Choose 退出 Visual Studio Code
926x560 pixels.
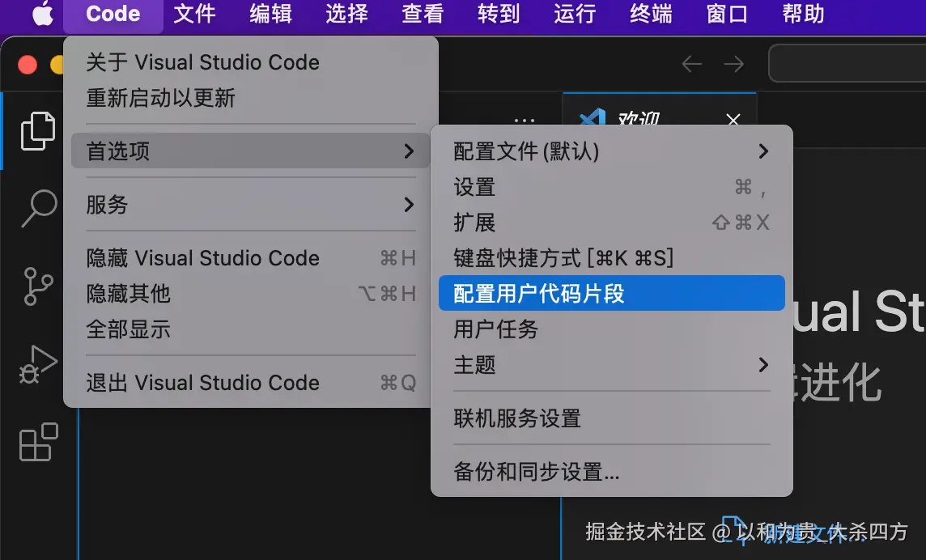250,383
